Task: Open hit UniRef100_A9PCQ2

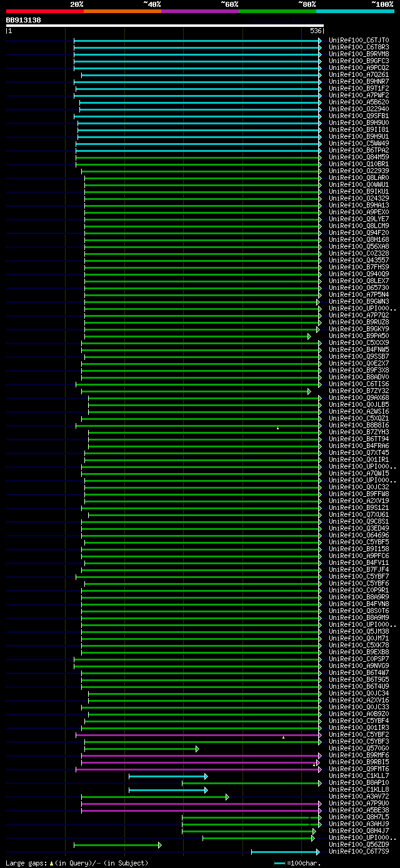Action: pos(359,68)
